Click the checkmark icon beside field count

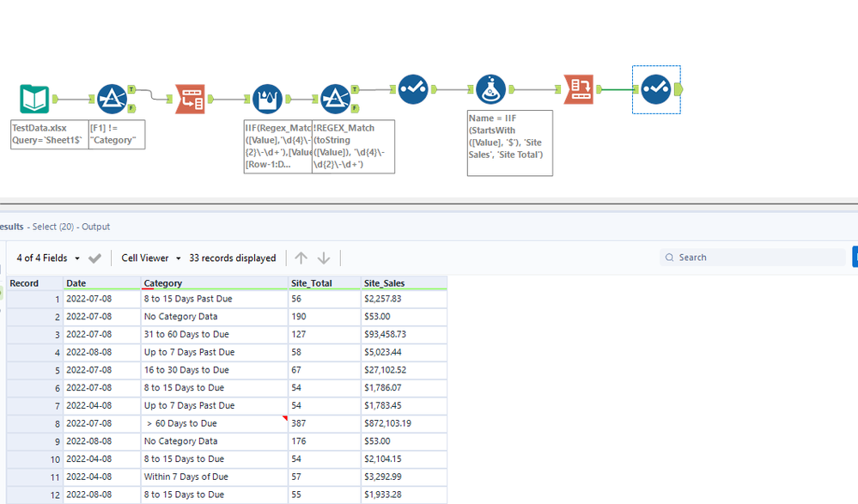pyautogui.click(x=94, y=258)
